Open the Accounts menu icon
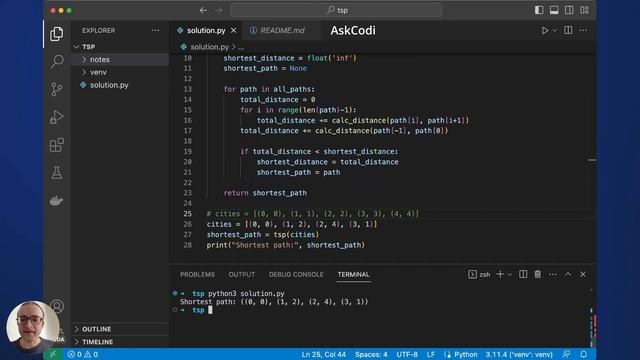The image size is (640, 360). pyautogui.click(x=57, y=306)
